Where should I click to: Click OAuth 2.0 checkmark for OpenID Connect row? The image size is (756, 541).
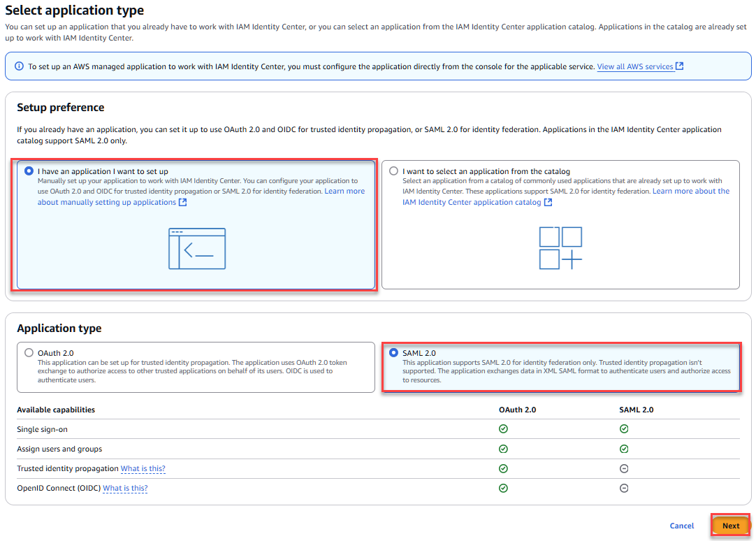click(503, 489)
